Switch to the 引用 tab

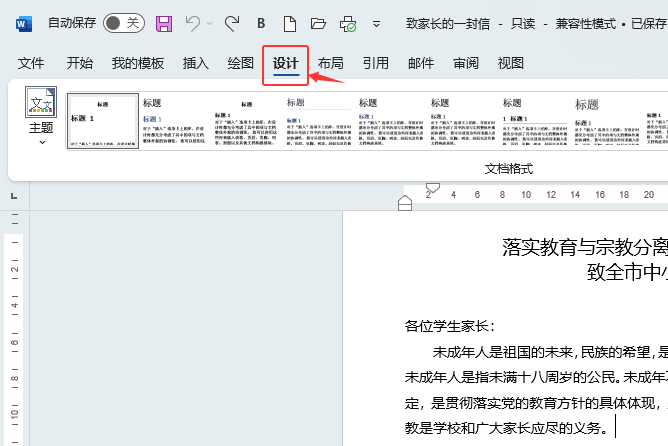(376, 63)
